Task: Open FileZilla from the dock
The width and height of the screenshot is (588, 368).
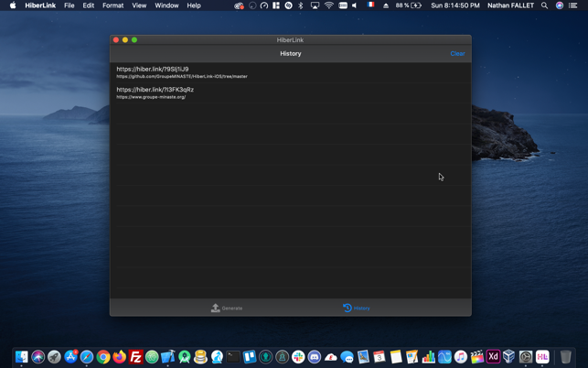Action: [135, 356]
